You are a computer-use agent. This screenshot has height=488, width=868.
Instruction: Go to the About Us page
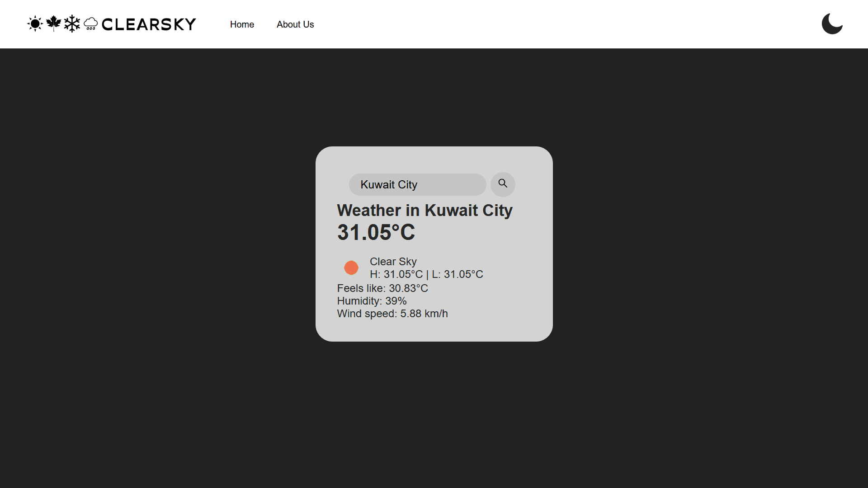coord(295,24)
